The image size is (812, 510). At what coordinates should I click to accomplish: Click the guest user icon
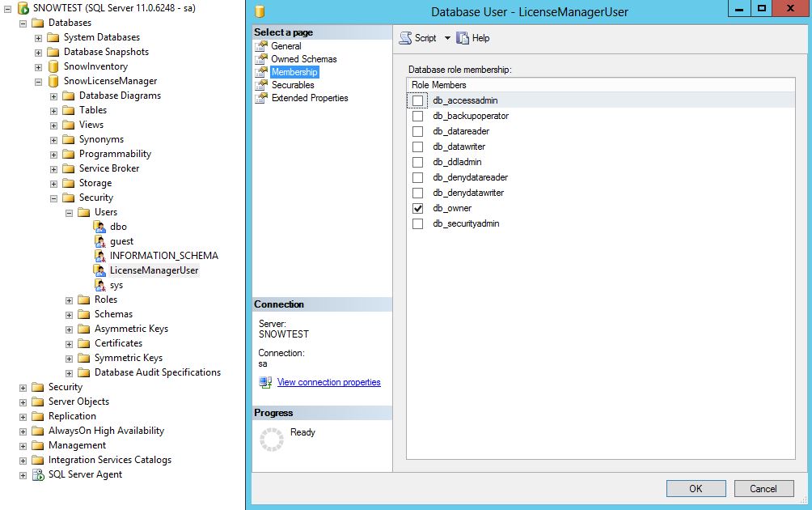click(100, 241)
